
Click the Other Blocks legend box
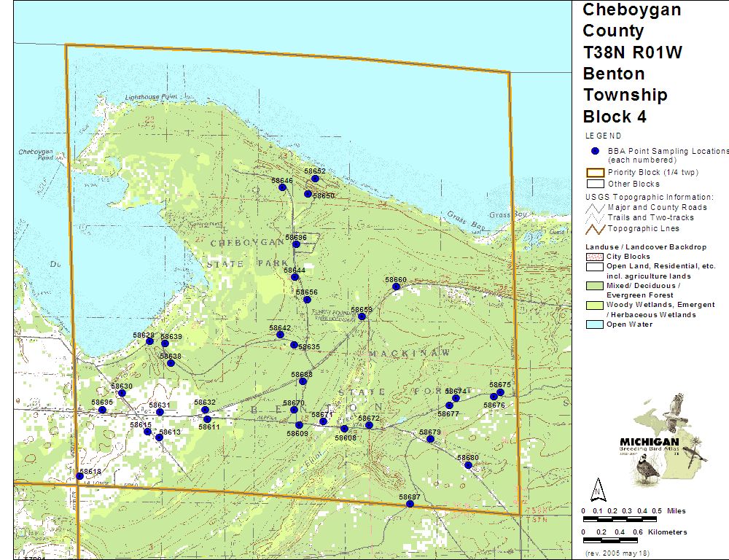pos(596,184)
